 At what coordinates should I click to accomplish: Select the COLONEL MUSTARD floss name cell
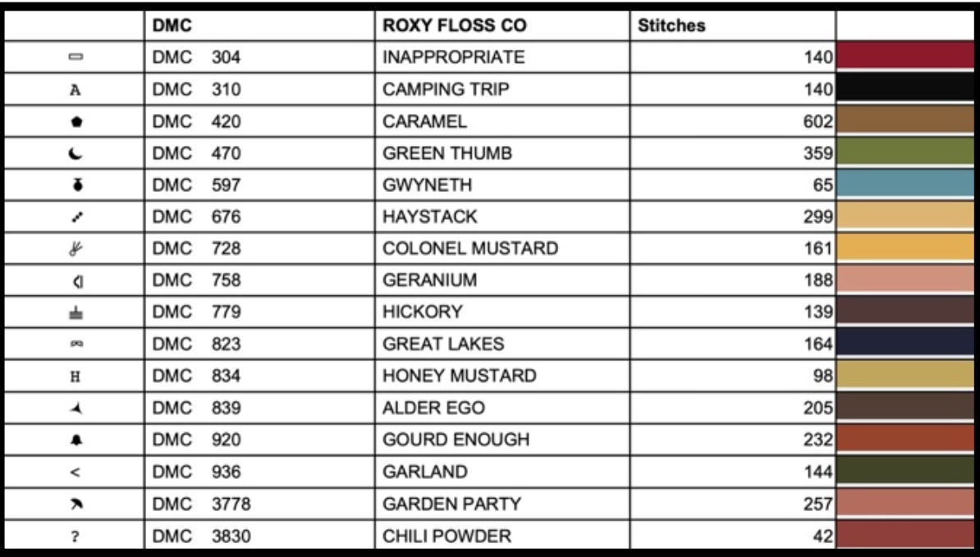pos(502,249)
